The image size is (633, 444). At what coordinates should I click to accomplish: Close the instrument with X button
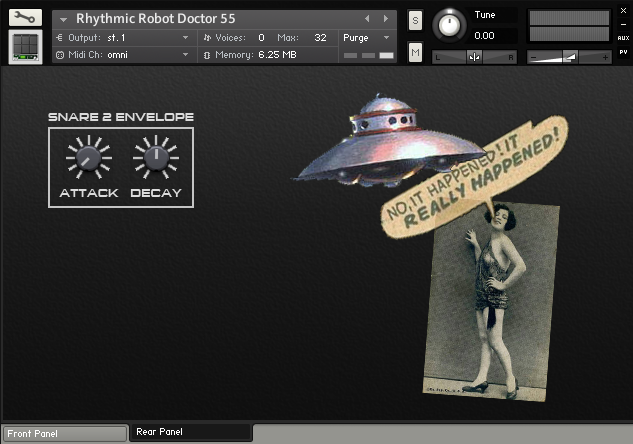(623, 11)
